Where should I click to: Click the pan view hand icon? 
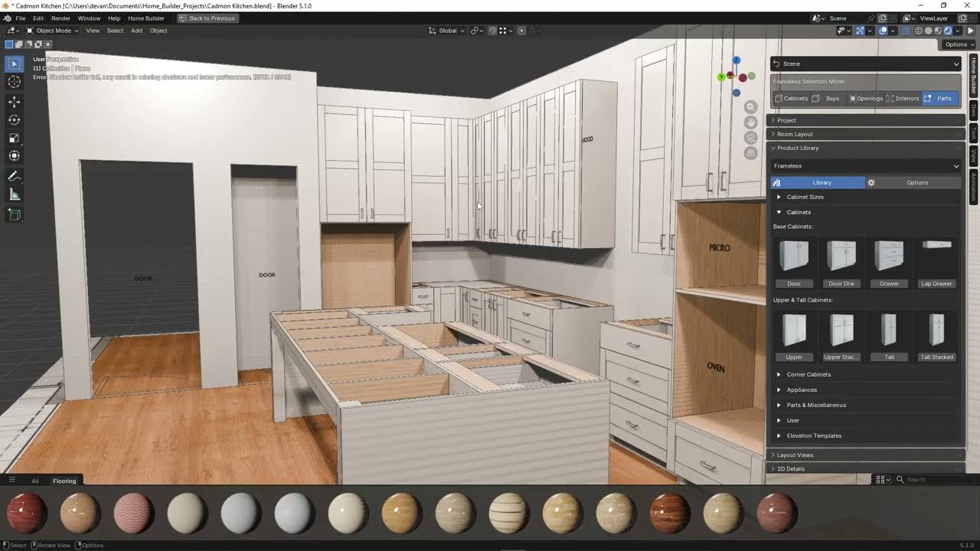(x=751, y=122)
